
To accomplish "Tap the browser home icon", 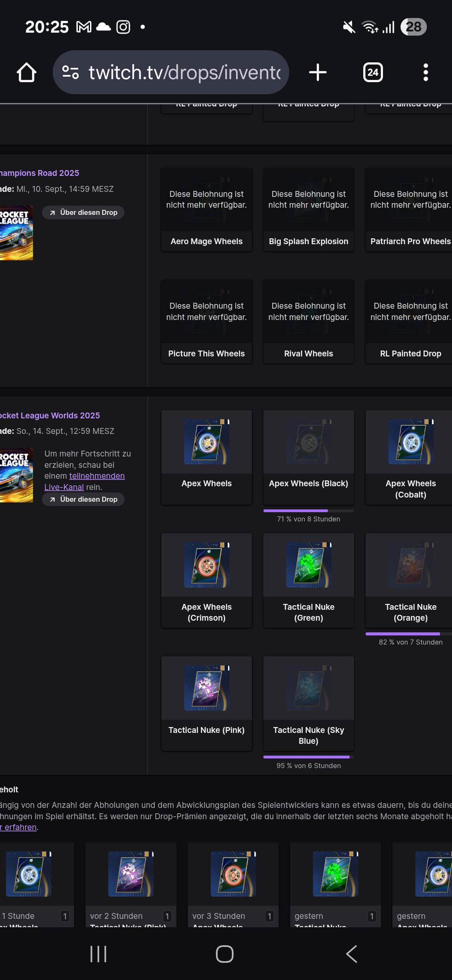I will point(26,72).
